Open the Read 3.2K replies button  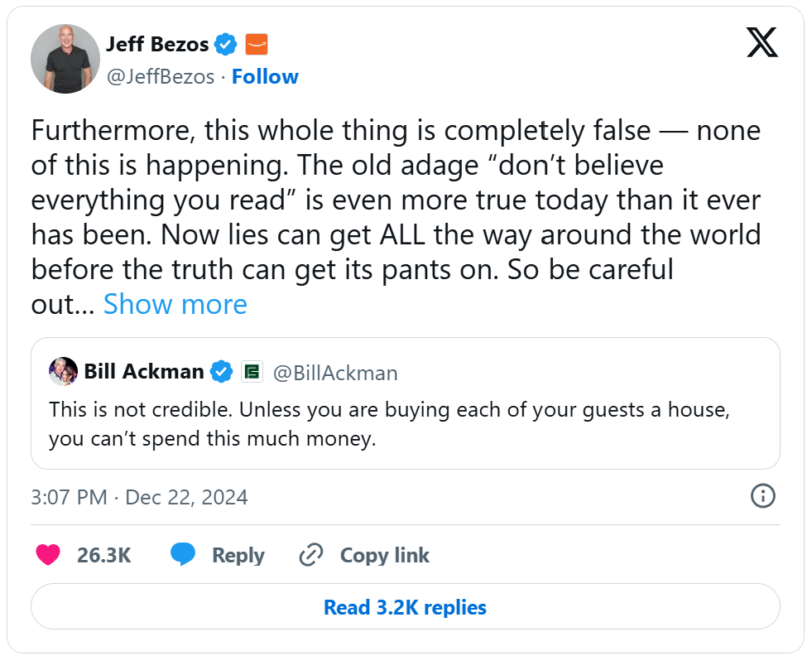[405, 607]
